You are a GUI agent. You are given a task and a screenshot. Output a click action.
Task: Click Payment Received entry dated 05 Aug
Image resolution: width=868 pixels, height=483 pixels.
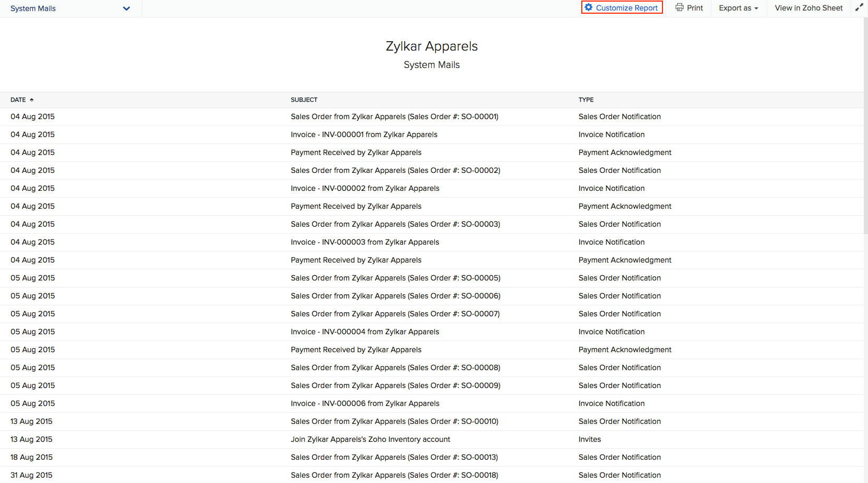tap(356, 349)
